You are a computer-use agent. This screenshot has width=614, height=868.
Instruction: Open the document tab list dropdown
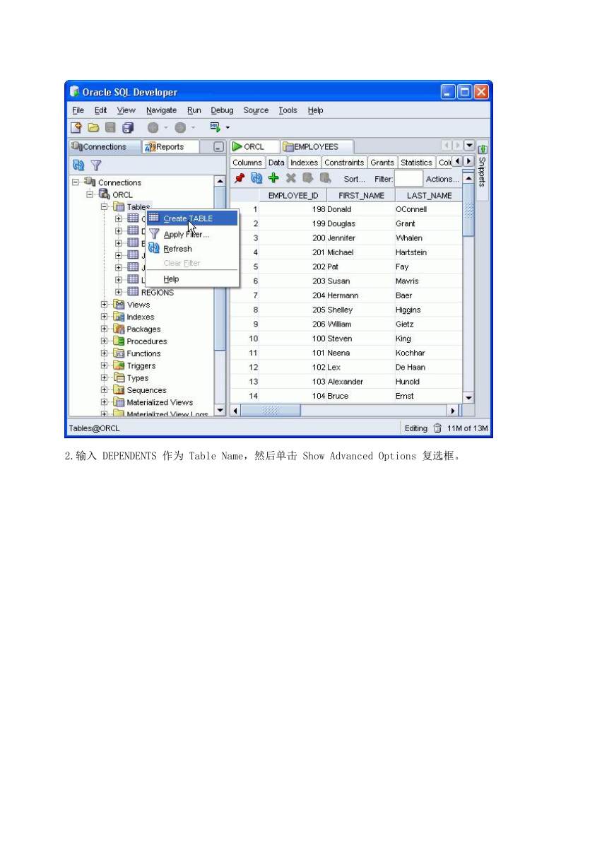(x=468, y=146)
